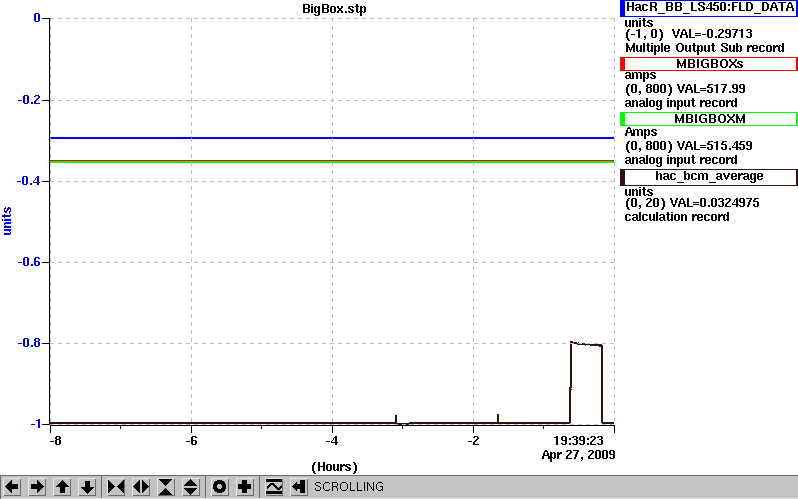Click the VAL=-0.29713 reading

pos(712,34)
